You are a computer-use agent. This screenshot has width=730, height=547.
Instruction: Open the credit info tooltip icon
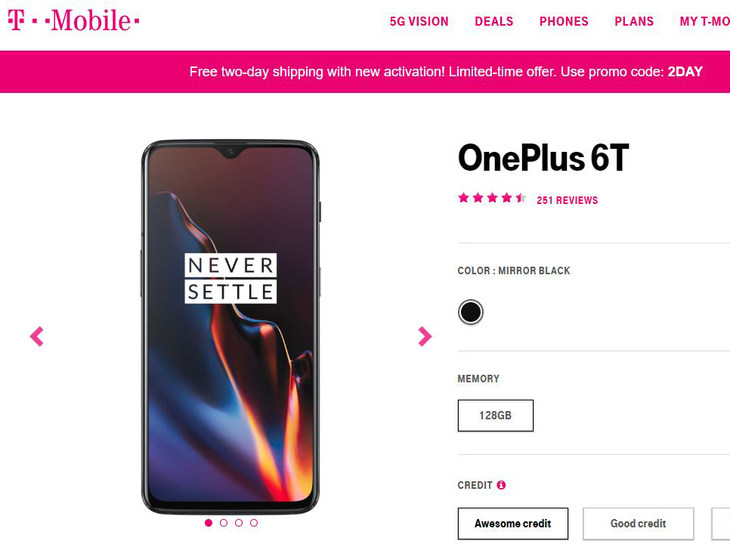point(501,485)
